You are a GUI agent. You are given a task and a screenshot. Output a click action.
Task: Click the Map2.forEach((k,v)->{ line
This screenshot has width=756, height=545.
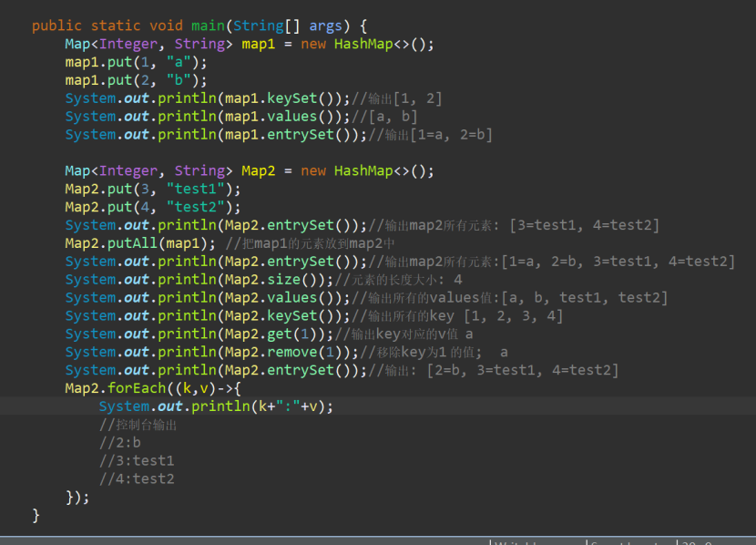[x=153, y=388]
